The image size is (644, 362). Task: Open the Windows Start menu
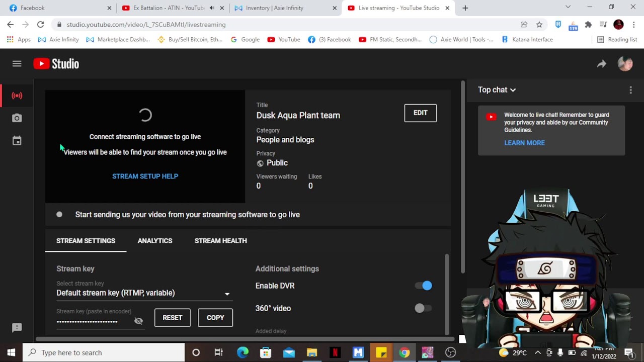(11, 352)
